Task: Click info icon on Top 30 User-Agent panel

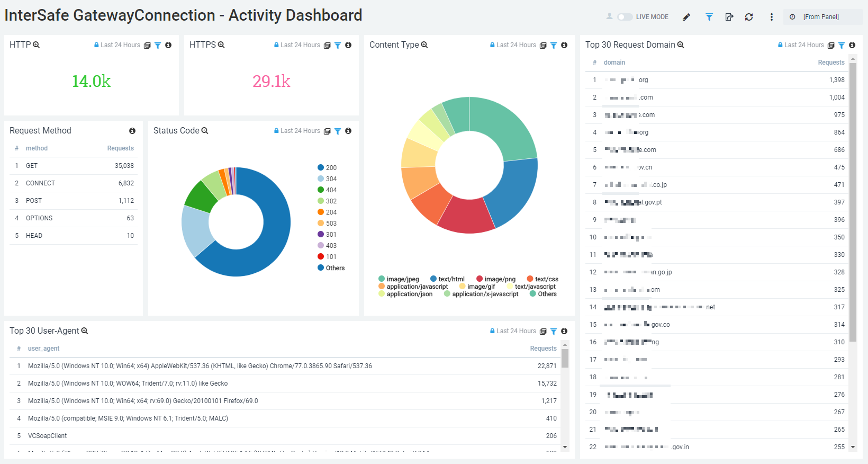Action: pyautogui.click(x=564, y=331)
